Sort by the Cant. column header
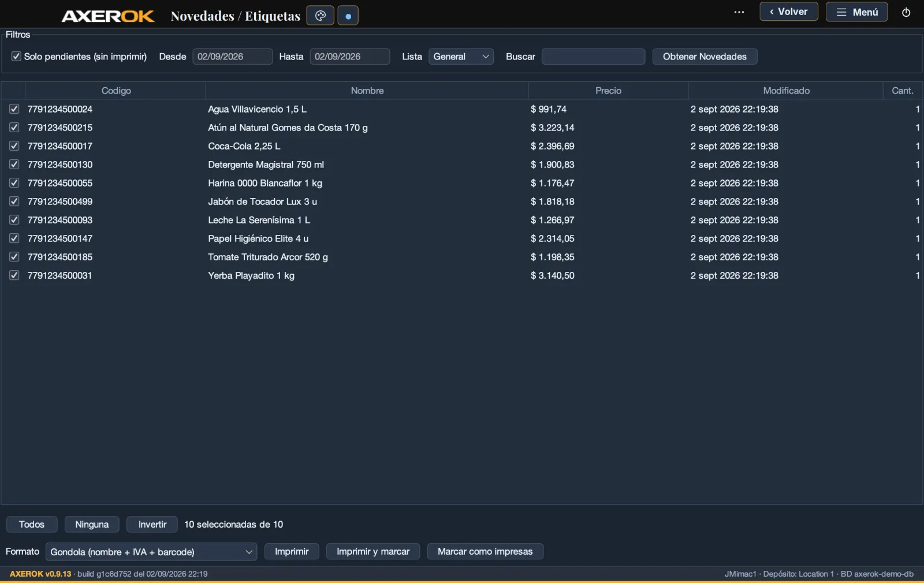Image resolution: width=924 pixels, height=583 pixels. click(902, 91)
